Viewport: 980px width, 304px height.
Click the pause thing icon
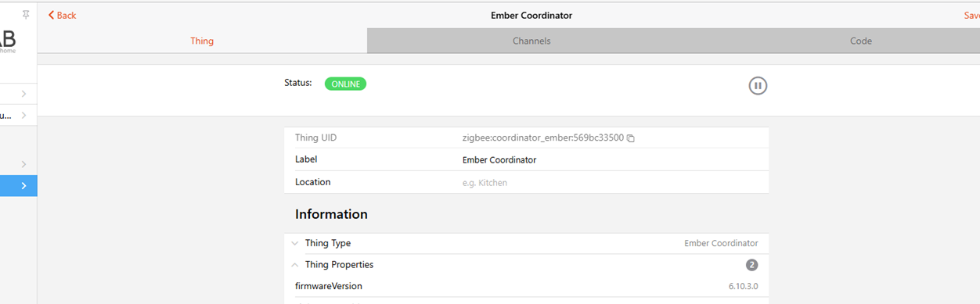pos(758,86)
